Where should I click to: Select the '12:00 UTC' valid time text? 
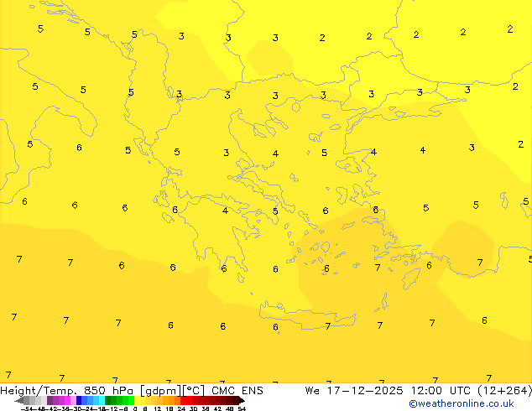pyautogui.click(x=441, y=391)
